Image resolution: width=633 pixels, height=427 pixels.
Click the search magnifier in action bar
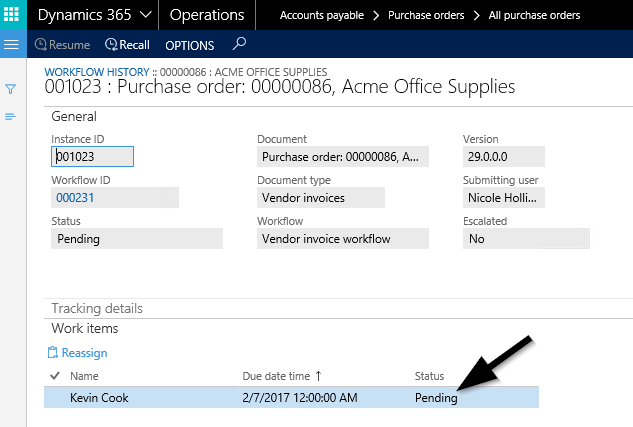[x=238, y=45]
